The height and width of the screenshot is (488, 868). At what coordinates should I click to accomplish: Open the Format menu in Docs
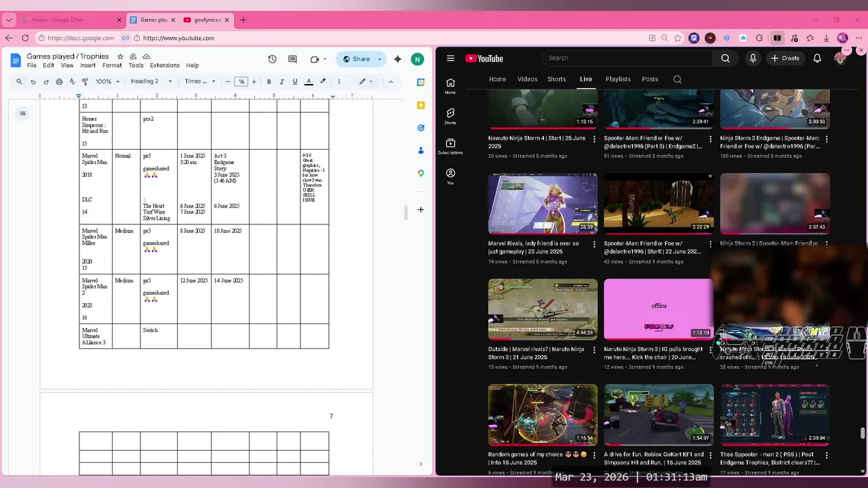[x=112, y=66]
